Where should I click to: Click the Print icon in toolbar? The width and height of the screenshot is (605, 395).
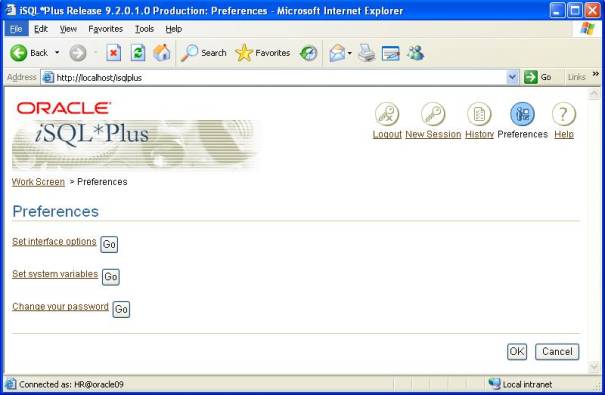point(367,53)
